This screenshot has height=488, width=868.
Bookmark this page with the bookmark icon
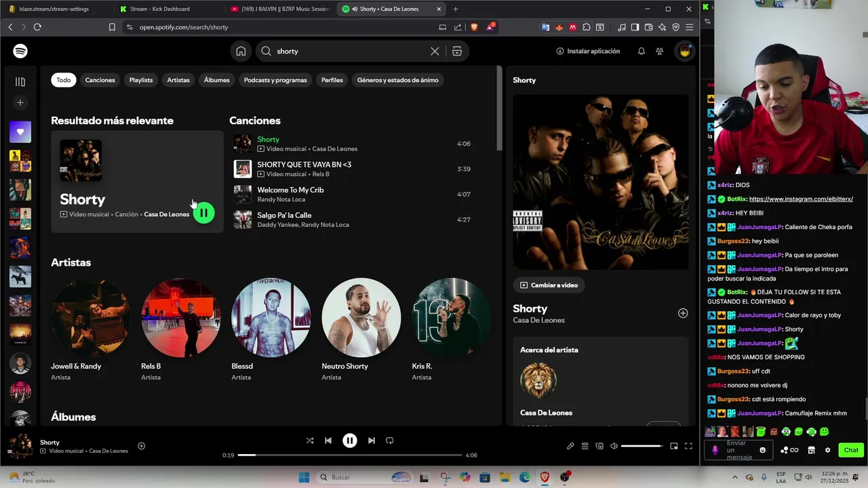coord(112,27)
